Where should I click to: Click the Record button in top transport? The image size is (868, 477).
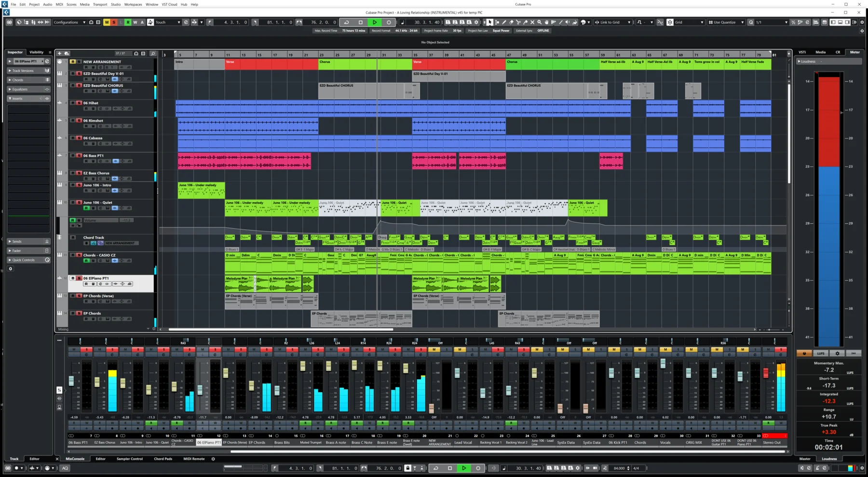(389, 22)
